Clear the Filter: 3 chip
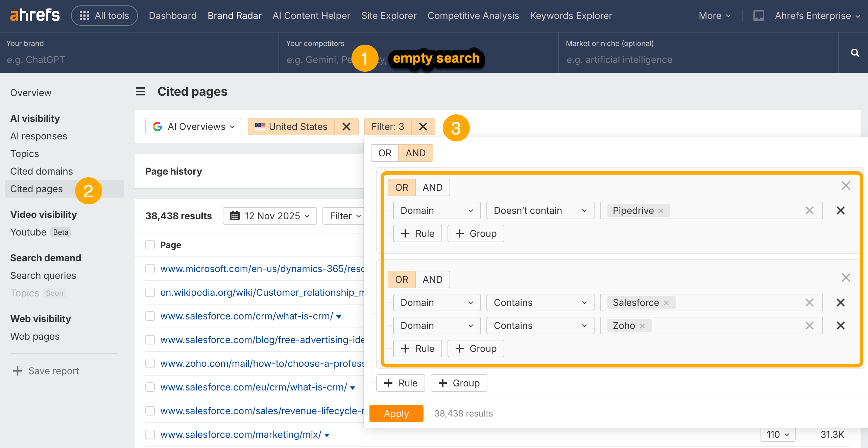This screenshot has width=868, height=448. [423, 127]
